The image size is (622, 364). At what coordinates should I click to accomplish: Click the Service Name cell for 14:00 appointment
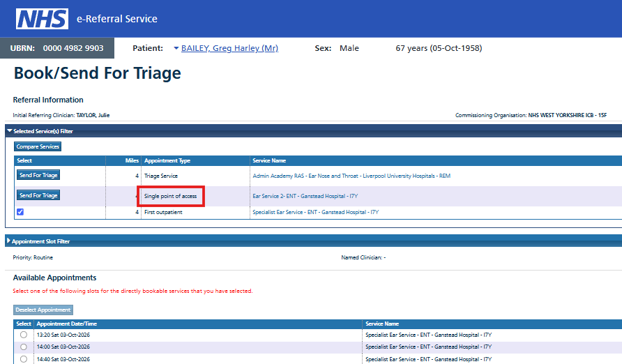[x=428, y=347]
